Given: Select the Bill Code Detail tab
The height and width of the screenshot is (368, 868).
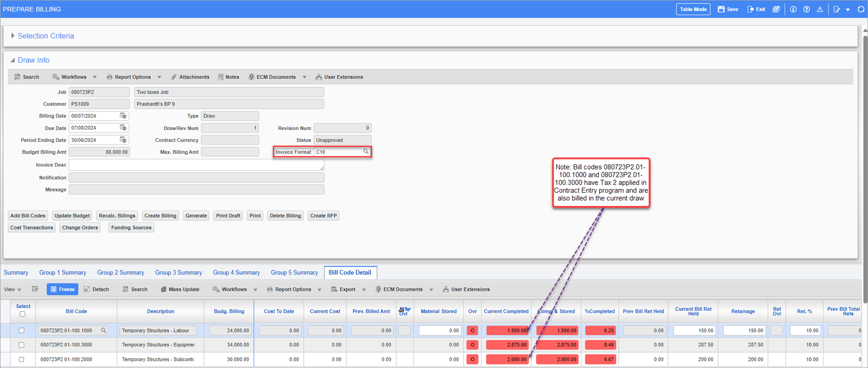Looking at the screenshot, I should pyautogui.click(x=350, y=273).
